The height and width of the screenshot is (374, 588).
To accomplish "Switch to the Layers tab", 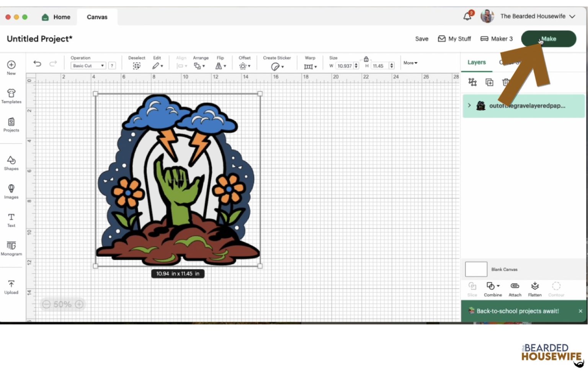I will point(476,62).
